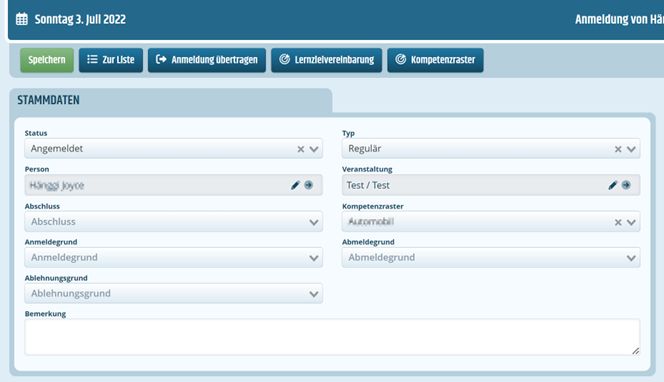Click the green Speichern button
This screenshot has width=664, height=382.
47,60
